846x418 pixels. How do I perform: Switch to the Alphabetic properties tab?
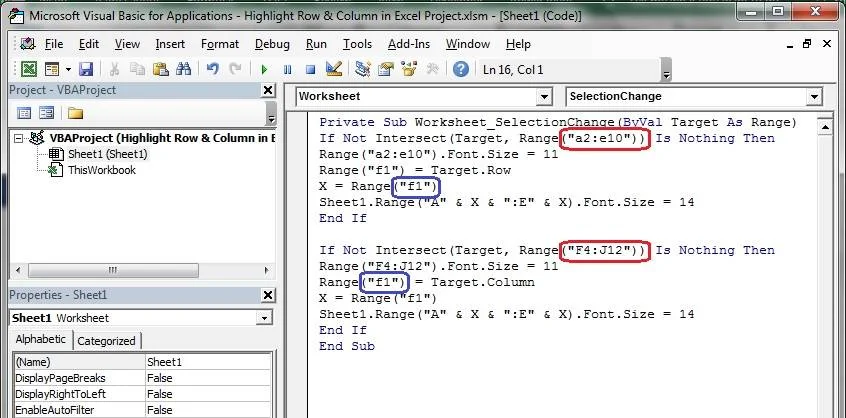[40, 340]
